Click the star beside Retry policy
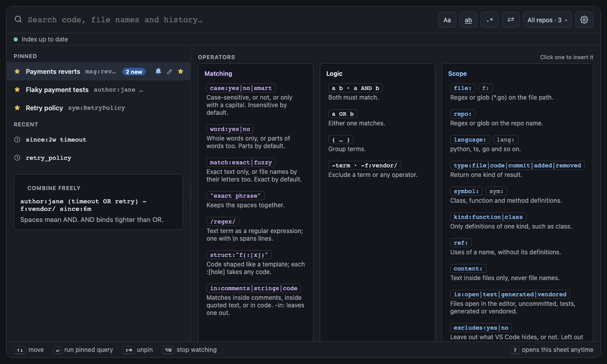The image size is (607, 364). (17, 108)
